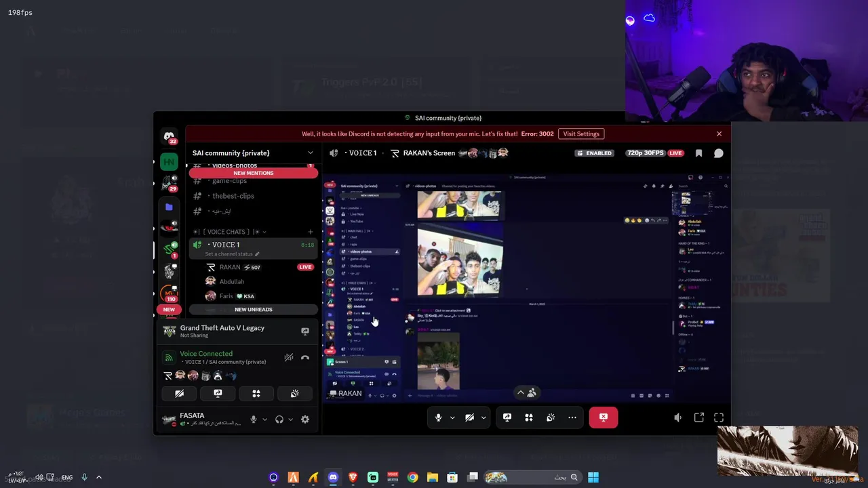868x488 pixels.
Task: Open the green HN server icon
Action: tap(169, 162)
